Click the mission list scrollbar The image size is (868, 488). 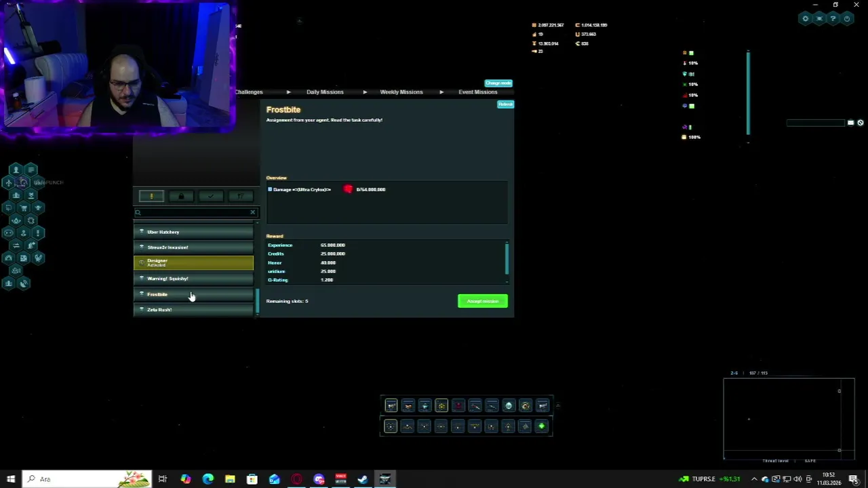tap(257, 302)
